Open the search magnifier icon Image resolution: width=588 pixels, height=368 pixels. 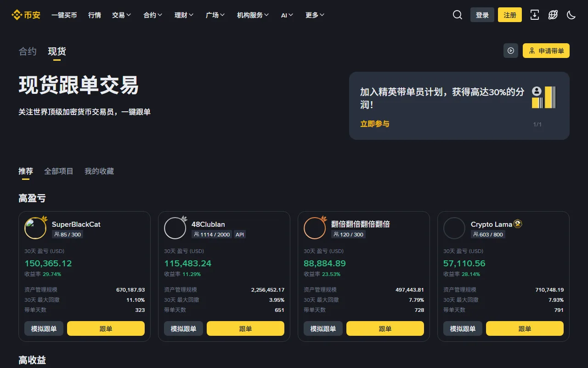(458, 15)
